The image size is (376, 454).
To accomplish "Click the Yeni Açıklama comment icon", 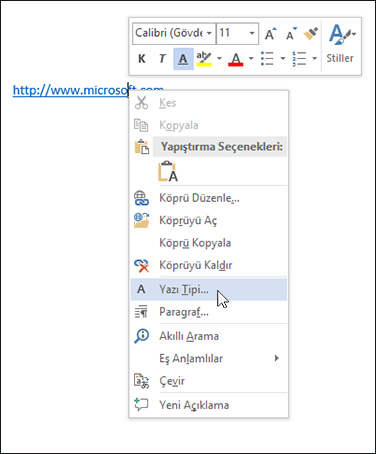I will click(141, 405).
